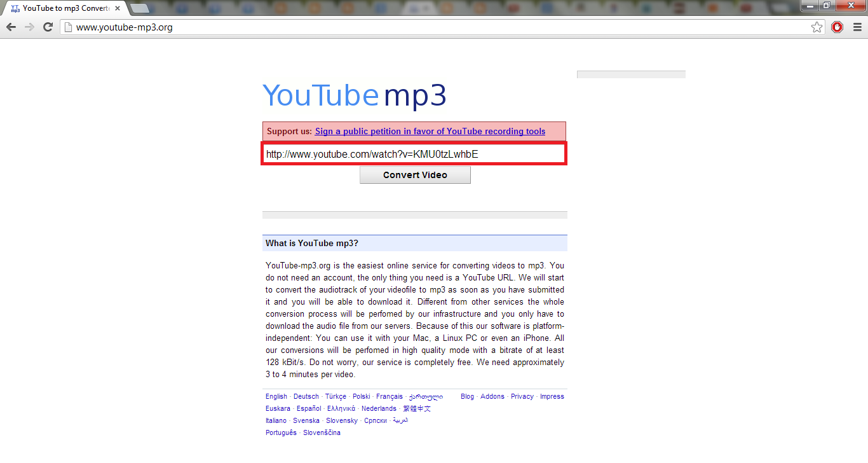Open the red ad-blocker extension icon
Viewport: 868px width, 463px height.
tap(837, 27)
